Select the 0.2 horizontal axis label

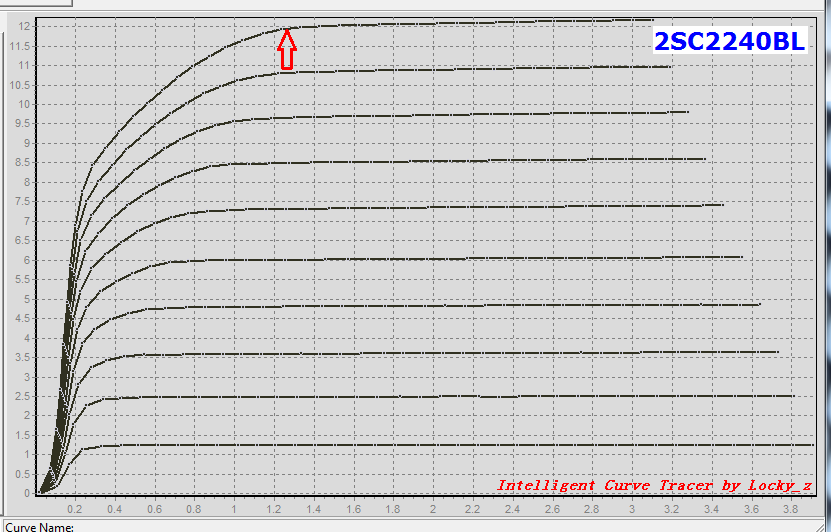pos(75,510)
